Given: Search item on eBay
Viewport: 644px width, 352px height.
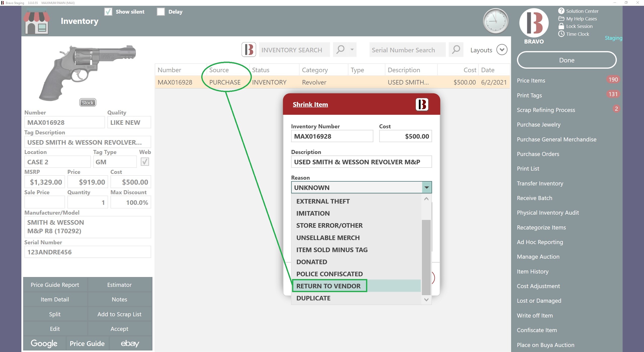Looking at the screenshot, I should tap(130, 343).
